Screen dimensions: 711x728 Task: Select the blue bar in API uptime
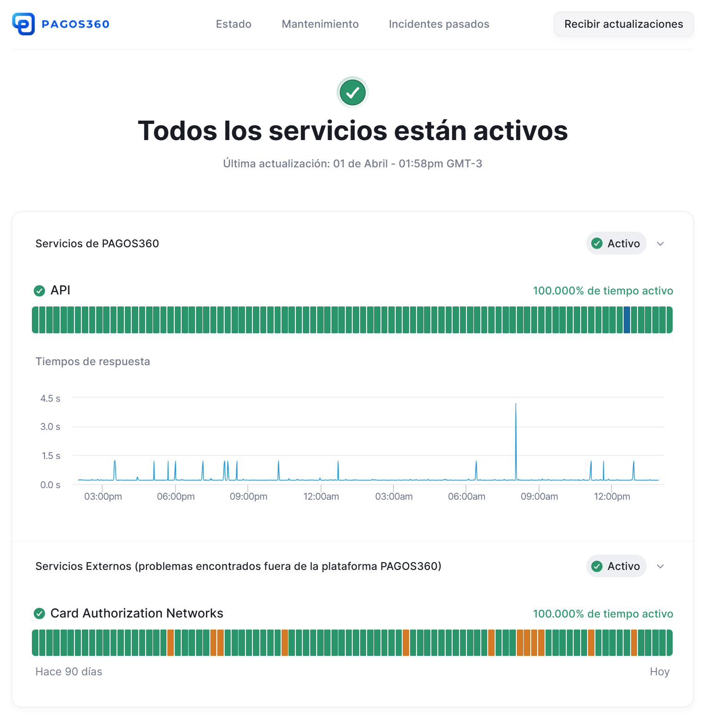(627, 320)
